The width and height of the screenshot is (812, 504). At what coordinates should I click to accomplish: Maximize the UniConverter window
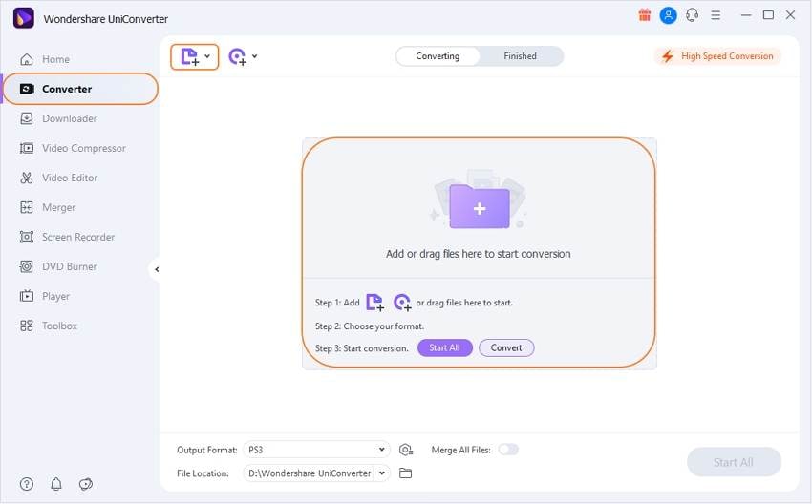pos(768,15)
